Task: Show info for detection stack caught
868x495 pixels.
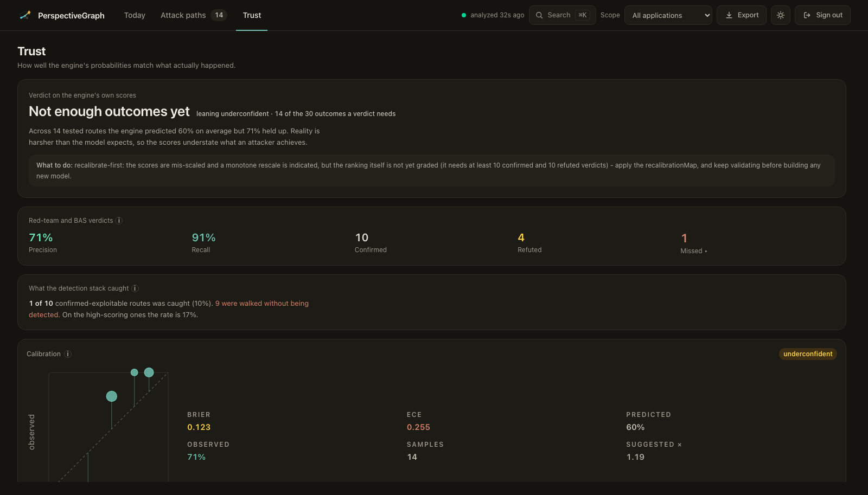Action: 135,288
